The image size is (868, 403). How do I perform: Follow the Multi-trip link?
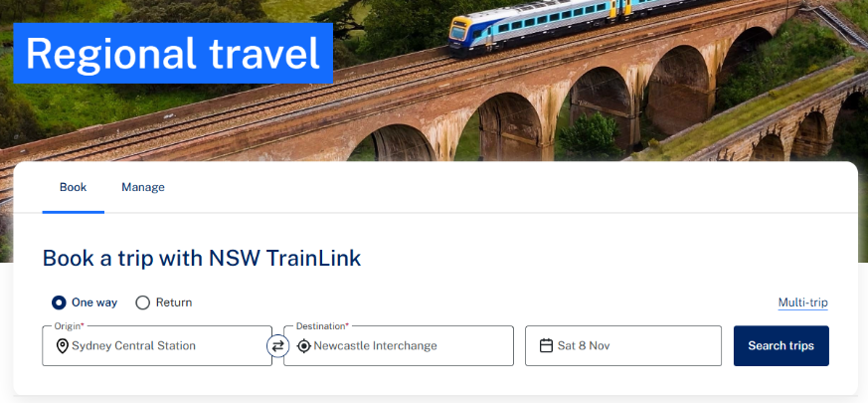(x=802, y=302)
